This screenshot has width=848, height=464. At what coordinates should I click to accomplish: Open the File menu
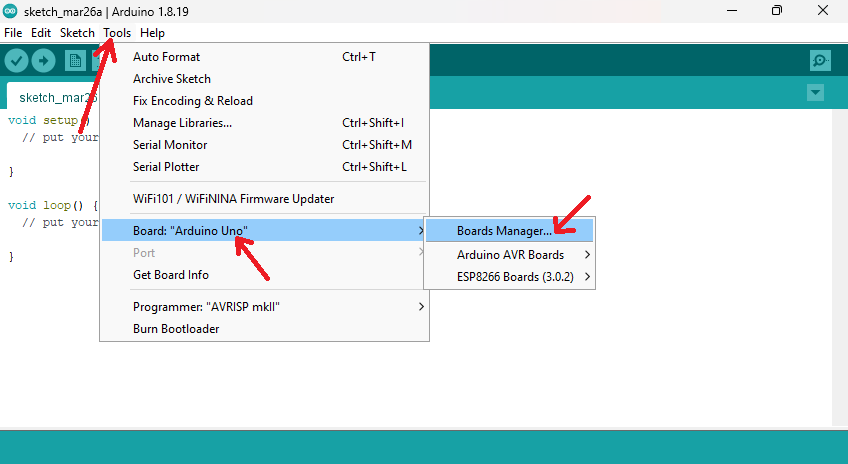13,33
